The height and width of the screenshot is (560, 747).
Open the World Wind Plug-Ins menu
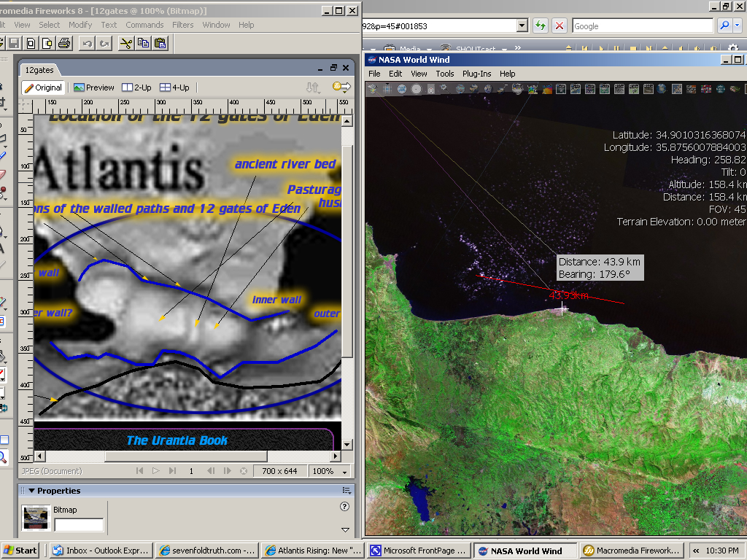(x=477, y=74)
